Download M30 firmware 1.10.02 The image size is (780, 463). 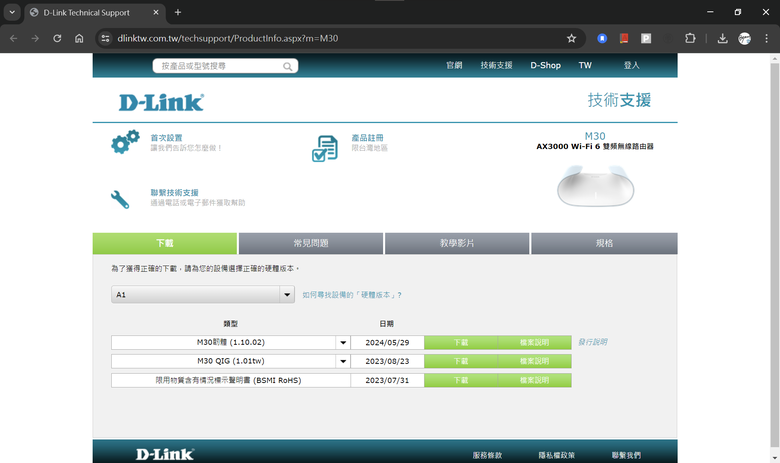click(461, 342)
